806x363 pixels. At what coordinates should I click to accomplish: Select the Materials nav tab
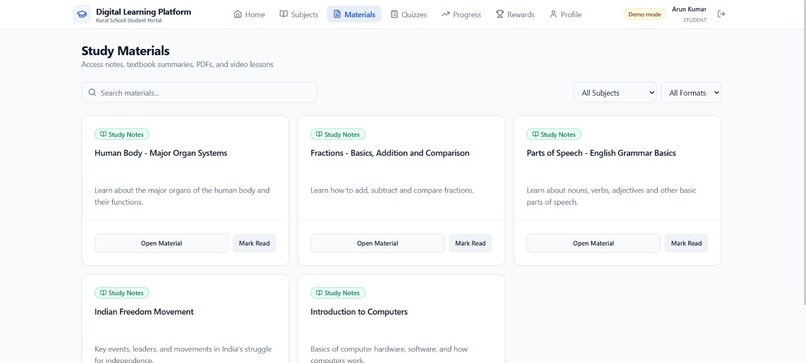[x=354, y=14]
